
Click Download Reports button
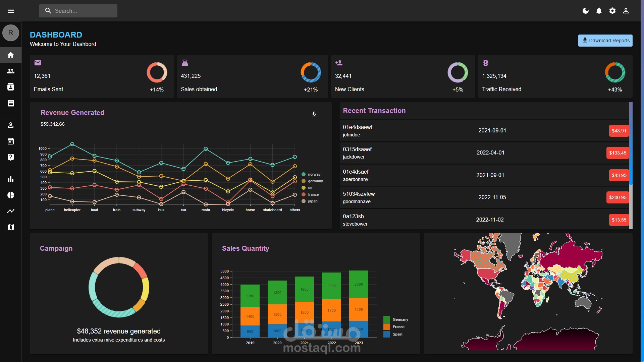[605, 41]
